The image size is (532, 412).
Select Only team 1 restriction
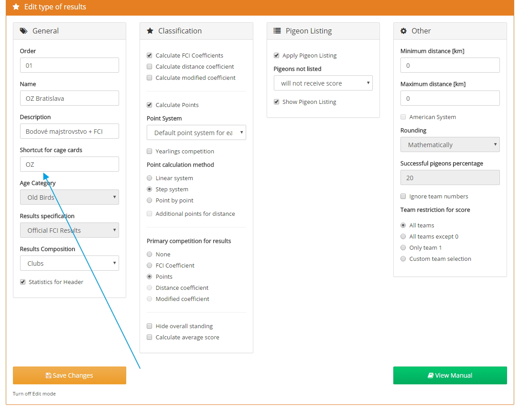[404, 247]
